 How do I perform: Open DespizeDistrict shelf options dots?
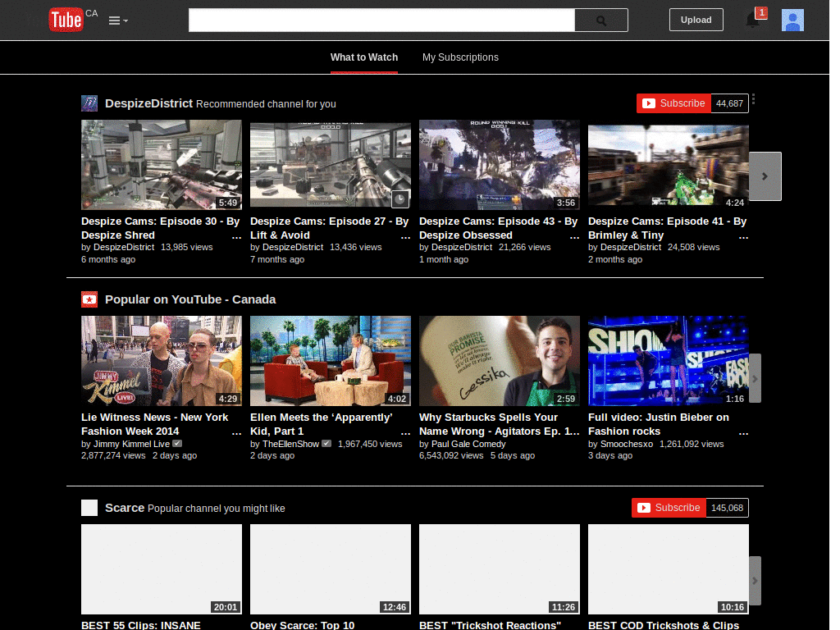(753, 99)
